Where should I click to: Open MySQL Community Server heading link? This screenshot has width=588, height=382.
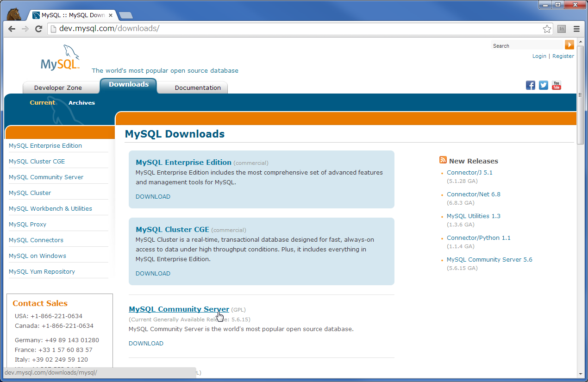[x=179, y=309]
